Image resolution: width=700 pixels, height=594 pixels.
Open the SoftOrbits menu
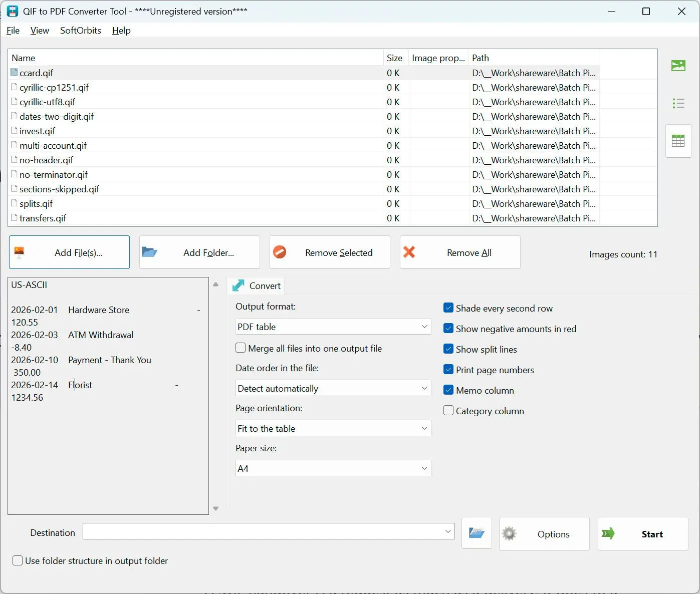click(81, 31)
